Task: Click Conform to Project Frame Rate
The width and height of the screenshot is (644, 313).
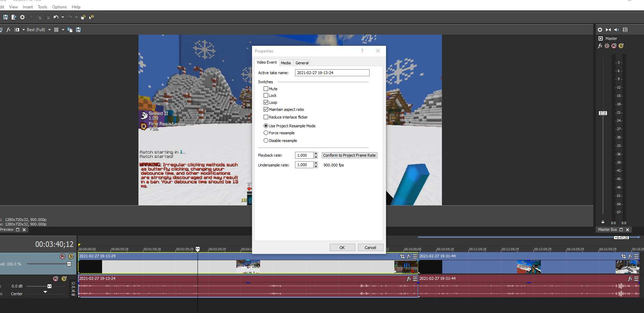Action: click(x=350, y=155)
